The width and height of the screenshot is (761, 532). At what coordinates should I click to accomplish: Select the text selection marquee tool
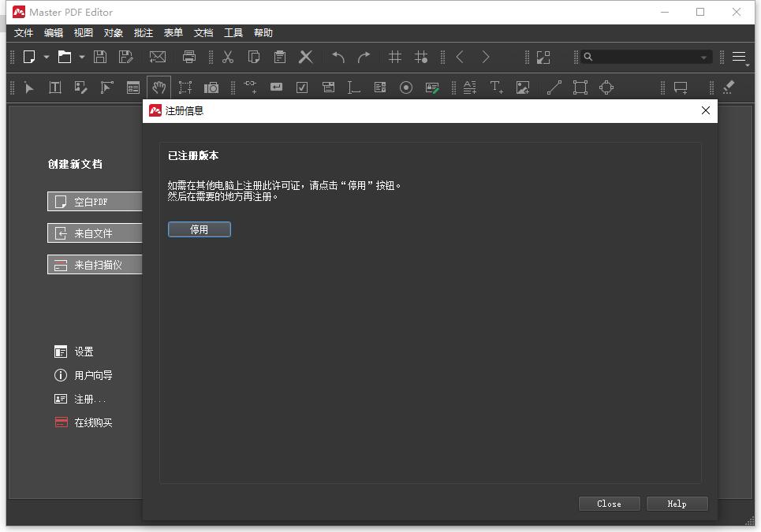(185, 87)
